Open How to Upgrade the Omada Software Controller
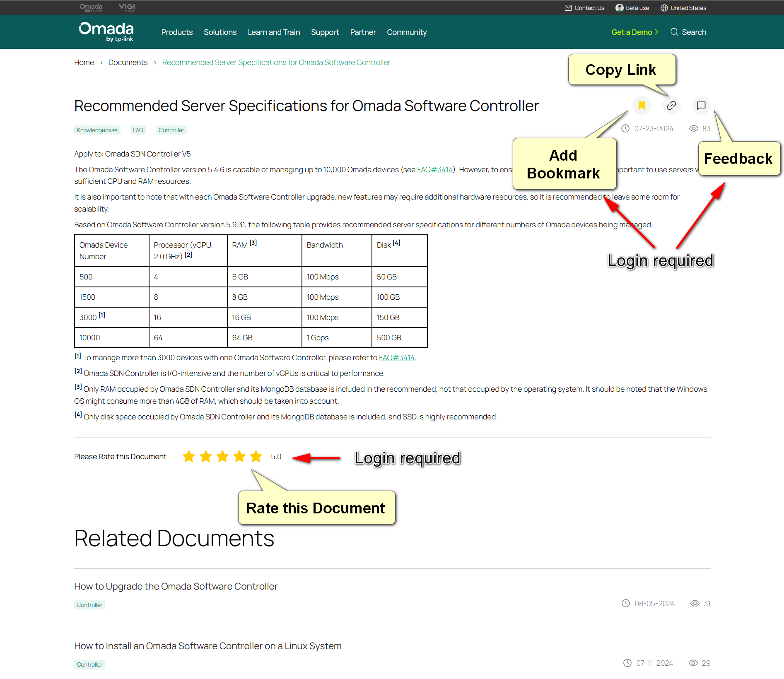This screenshot has width=784, height=679. tap(176, 586)
